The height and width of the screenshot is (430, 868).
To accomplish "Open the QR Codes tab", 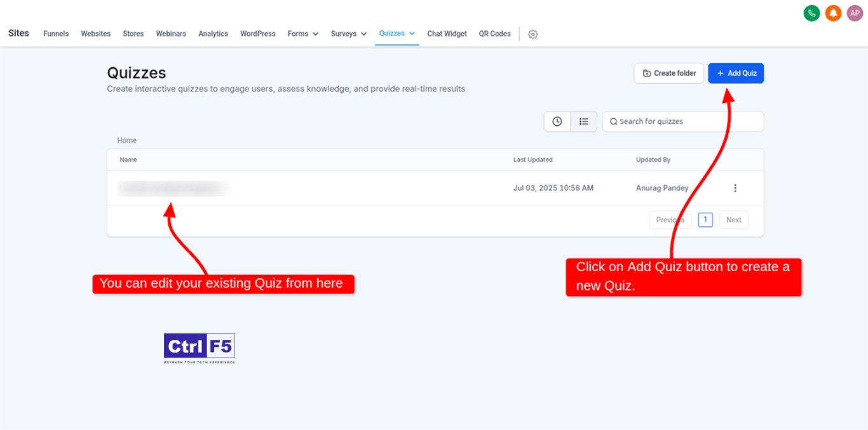I will pyautogui.click(x=494, y=34).
